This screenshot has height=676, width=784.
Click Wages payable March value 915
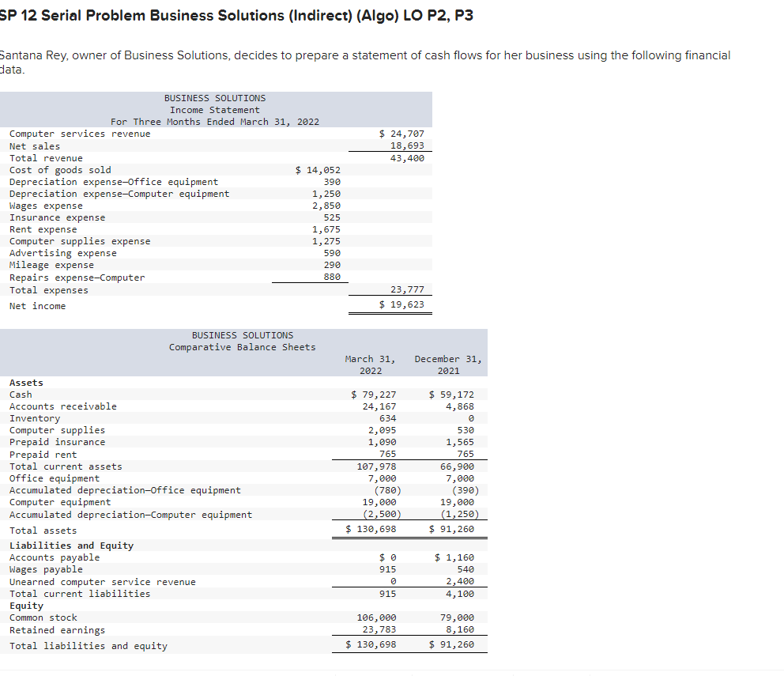pos(387,569)
